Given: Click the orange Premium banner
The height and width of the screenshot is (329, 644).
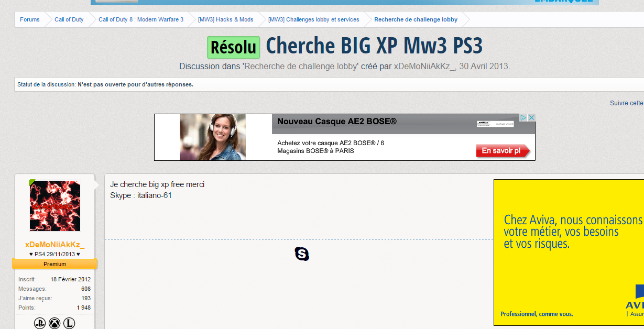Looking at the screenshot, I should (55, 264).
